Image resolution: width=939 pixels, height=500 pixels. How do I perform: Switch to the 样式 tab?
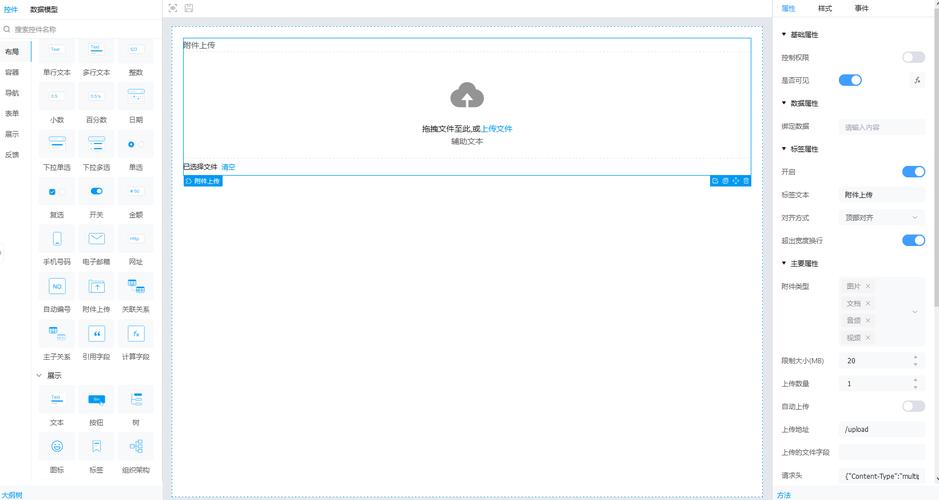tap(825, 8)
